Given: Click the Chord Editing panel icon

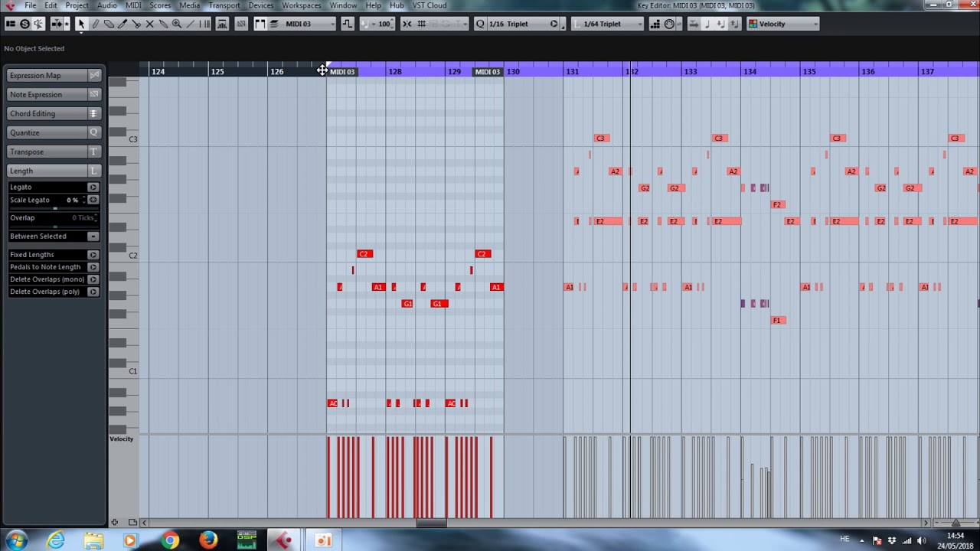Looking at the screenshot, I should (x=94, y=113).
